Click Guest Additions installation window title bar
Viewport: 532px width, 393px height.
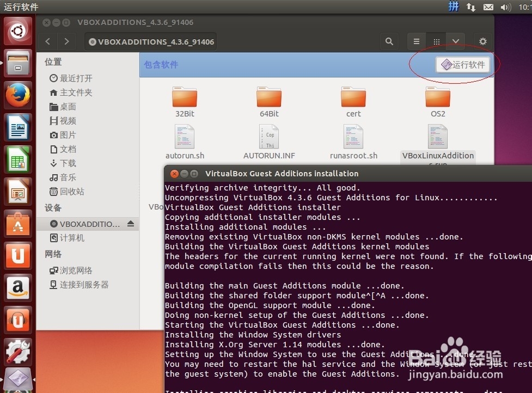point(348,174)
